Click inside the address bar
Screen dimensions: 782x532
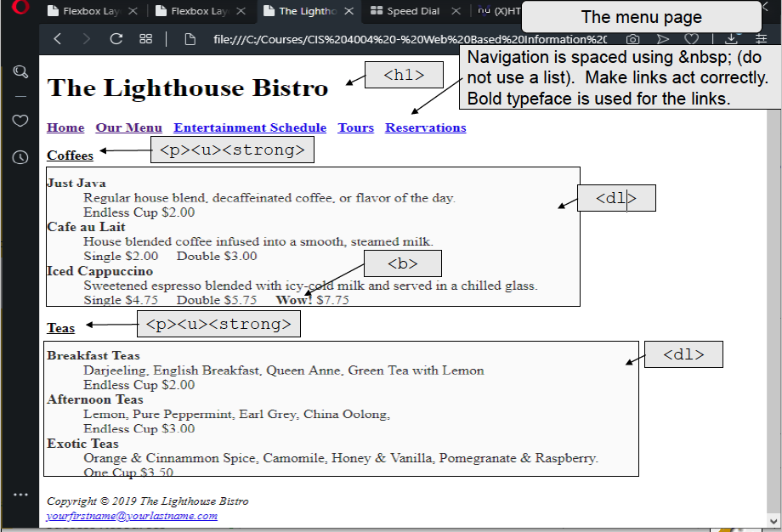point(382,38)
